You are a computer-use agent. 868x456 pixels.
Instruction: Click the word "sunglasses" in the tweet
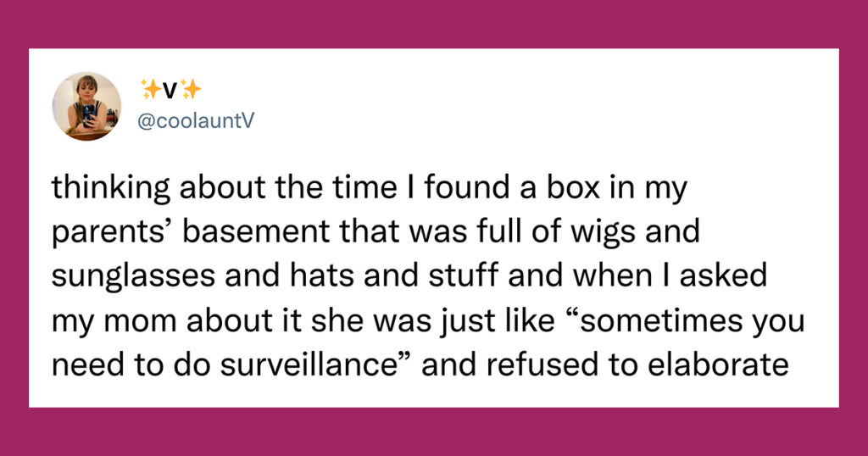(x=133, y=276)
